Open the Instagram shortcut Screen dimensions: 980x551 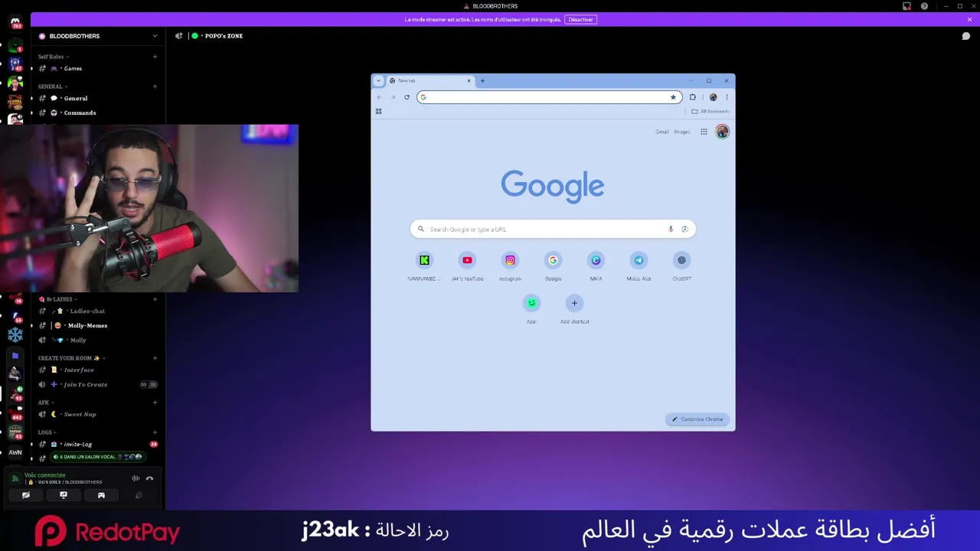(x=510, y=266)
